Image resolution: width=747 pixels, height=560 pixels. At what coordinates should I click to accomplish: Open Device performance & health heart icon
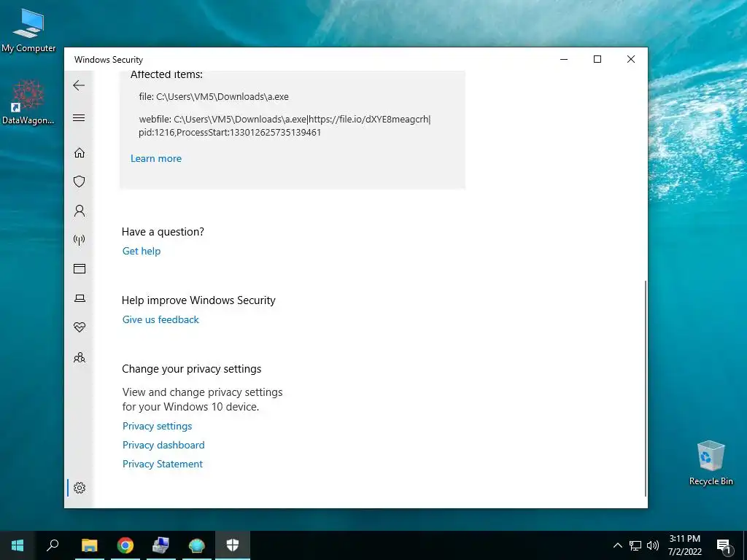pyautogui.click(x=80, y=327)
